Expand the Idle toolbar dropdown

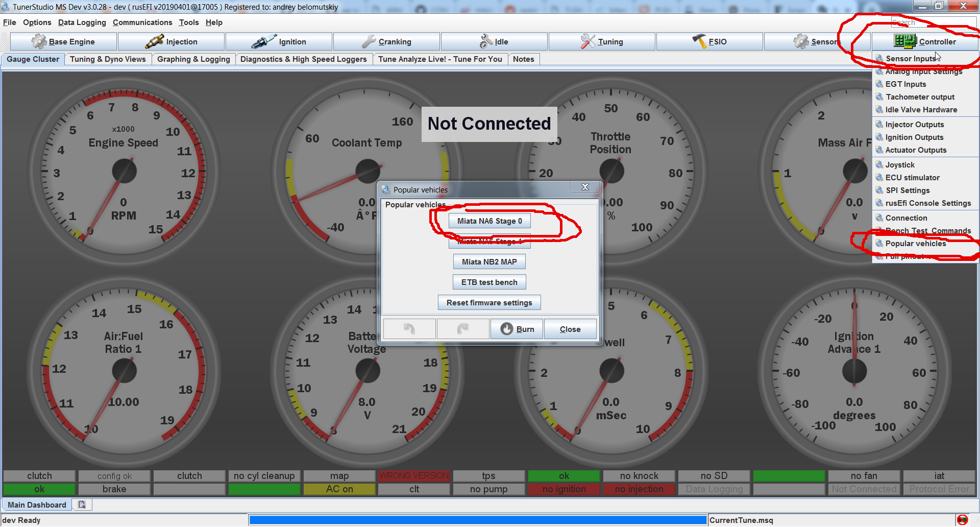click(494, 41)
